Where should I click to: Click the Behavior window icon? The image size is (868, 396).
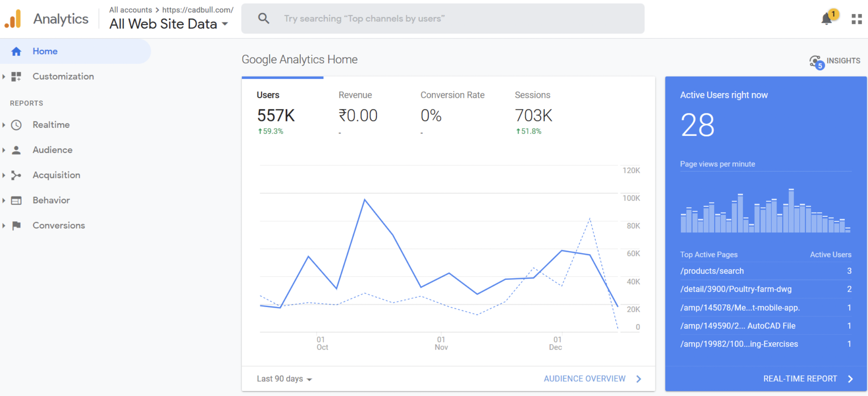16,200
